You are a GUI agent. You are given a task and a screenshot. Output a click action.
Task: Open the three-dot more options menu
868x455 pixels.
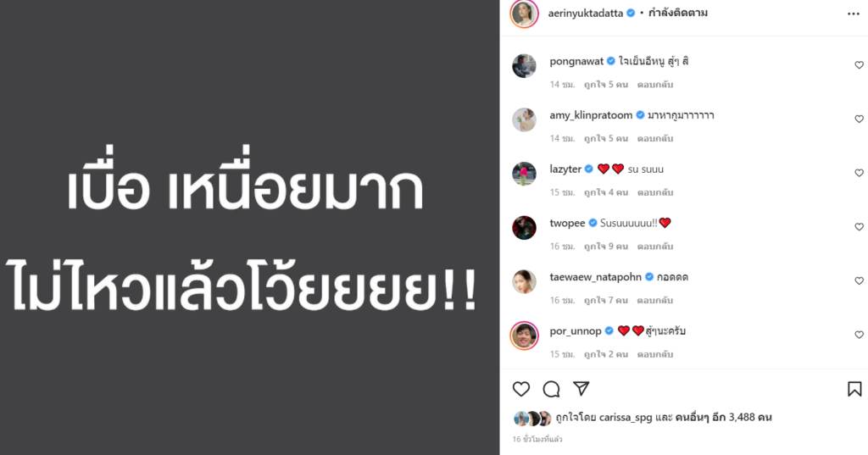tap(853, 14)
